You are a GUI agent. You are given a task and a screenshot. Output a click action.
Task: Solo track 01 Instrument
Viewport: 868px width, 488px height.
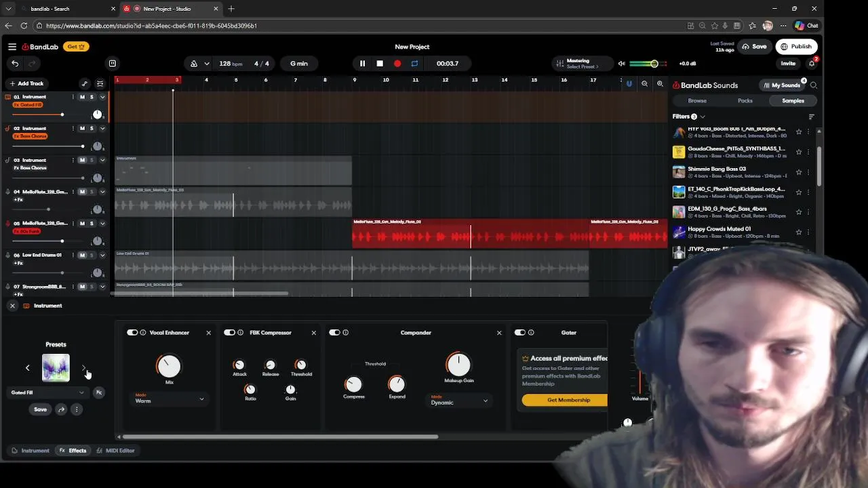[92, 97]
